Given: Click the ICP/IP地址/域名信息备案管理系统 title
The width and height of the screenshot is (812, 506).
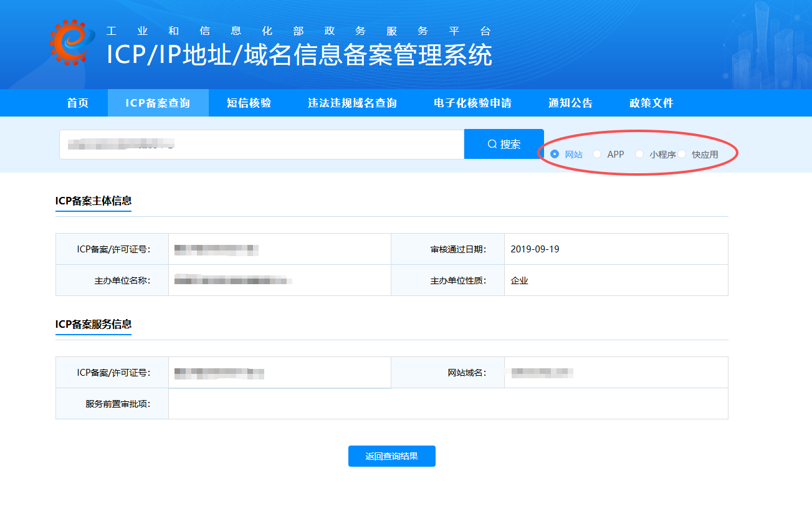Looking at the screenshot, I should click(x=299, y=55).
